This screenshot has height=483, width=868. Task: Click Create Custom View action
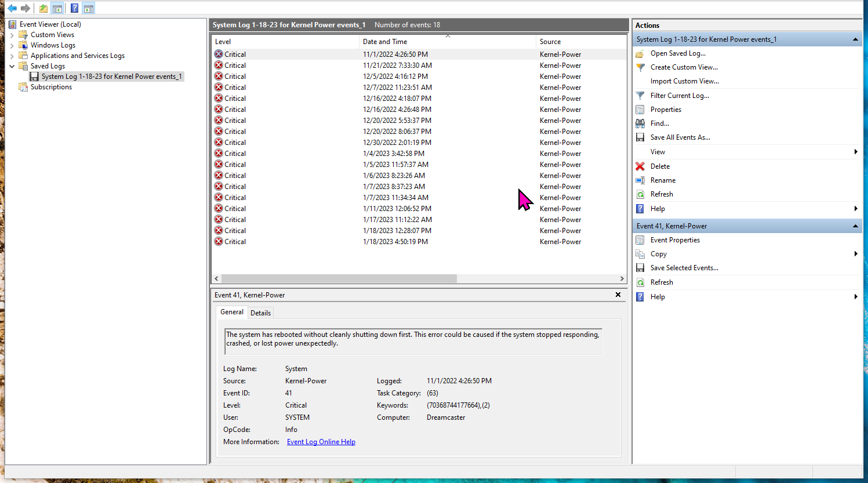[x=684, y=67]
